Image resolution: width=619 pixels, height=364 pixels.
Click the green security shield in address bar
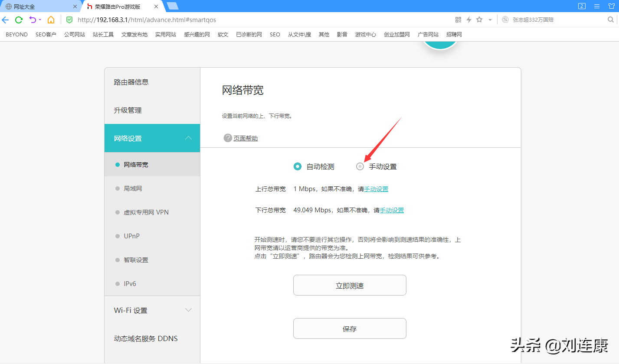point(69,19)
